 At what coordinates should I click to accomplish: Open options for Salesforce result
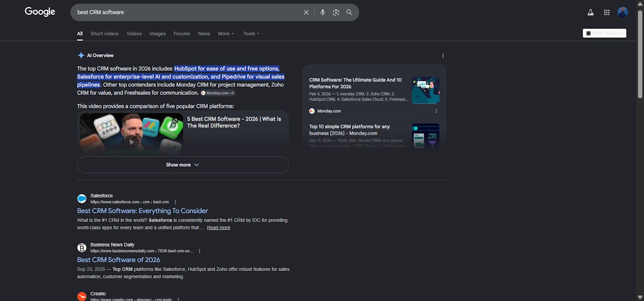coord(175,202)
